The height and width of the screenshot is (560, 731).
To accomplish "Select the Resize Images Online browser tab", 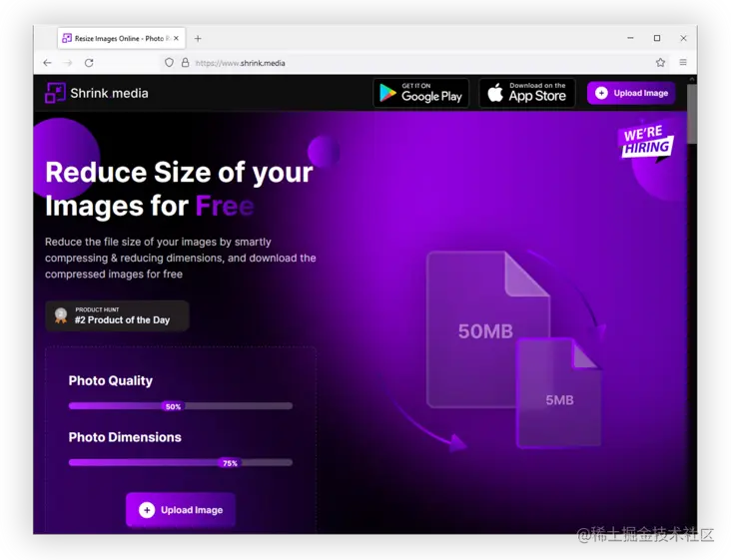I will 121,38.
